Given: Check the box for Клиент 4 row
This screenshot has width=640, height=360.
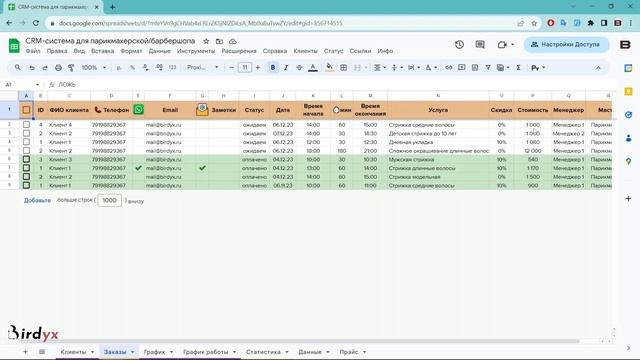Looking at the screenshot, I should pos(26,124).
